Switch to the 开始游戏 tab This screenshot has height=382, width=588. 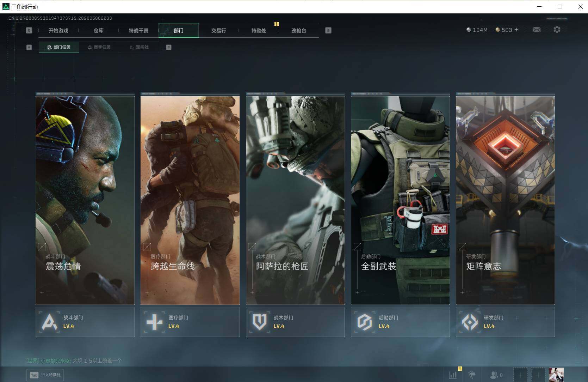pyautogui.click(x=58, y=31)
